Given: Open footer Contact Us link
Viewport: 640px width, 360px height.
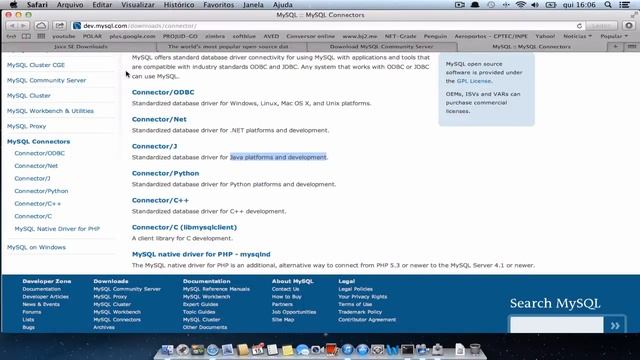Looking at the screenshot, I should (x=285, y=289).
